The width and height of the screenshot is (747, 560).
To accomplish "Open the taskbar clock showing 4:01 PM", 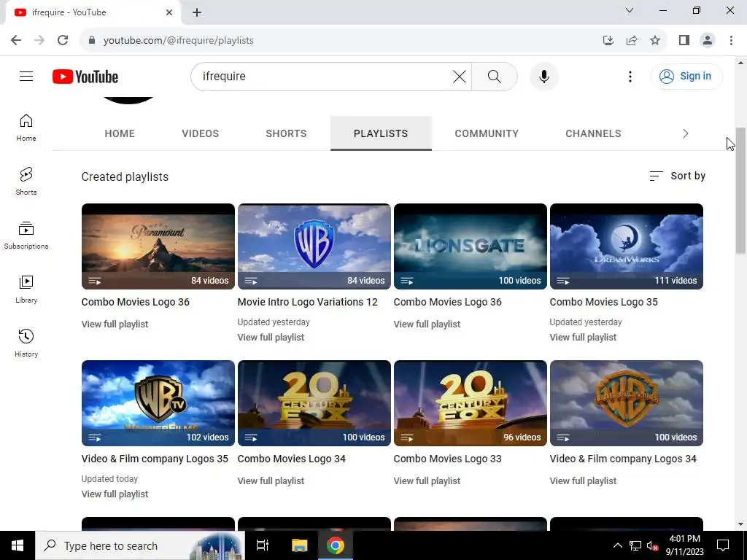I will pos(684,545).
